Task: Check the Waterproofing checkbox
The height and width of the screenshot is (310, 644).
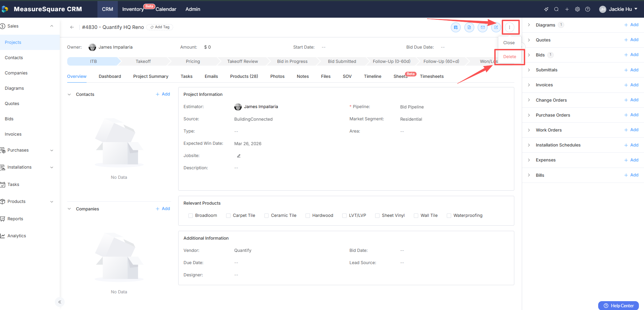Action: click(x=449, y=216)
